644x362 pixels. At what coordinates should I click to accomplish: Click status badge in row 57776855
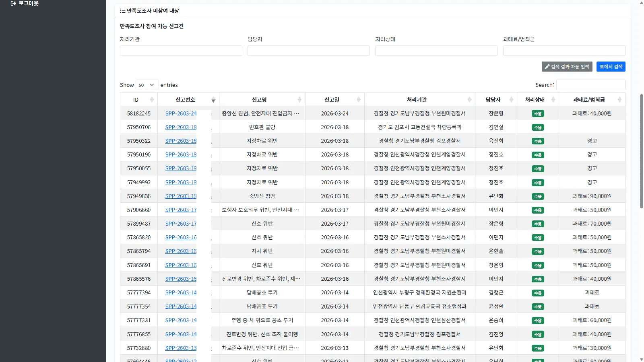[538, 334]
